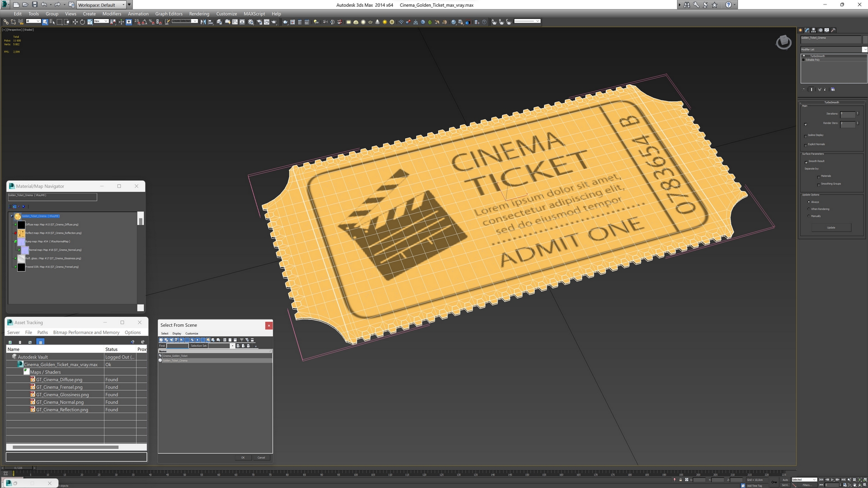Open the Utilities hammer tab
Viewport: 868px width, 488px height.
click(x=833, y=30)
